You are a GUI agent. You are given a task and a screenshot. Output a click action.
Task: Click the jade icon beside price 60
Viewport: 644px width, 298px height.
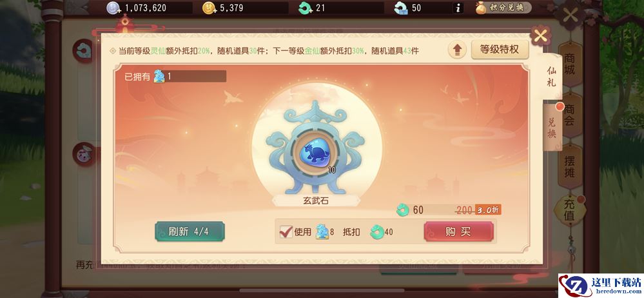(x=402, y=210)
